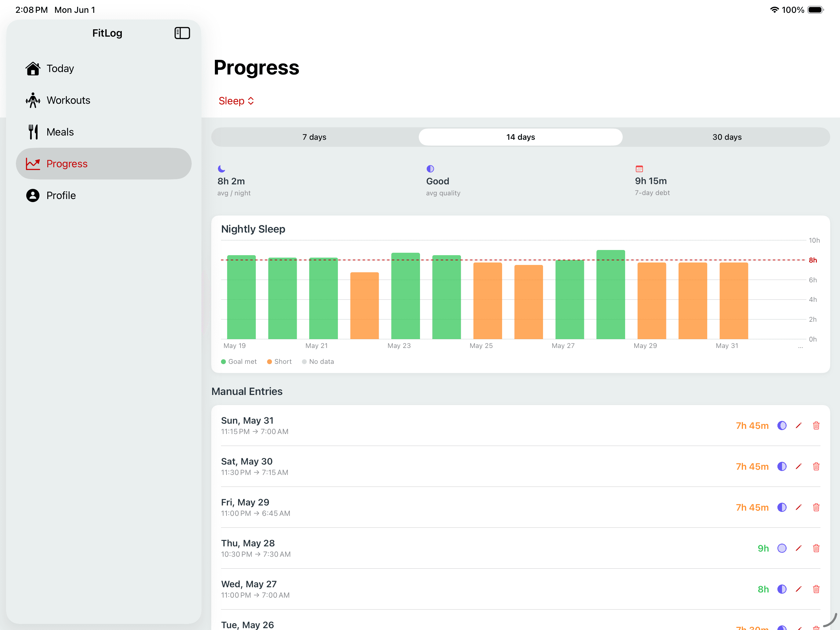Tap the May 31 orange sleep bar
Screen dimensions: 840x630
pyautogui.click(x=734, y=301)
